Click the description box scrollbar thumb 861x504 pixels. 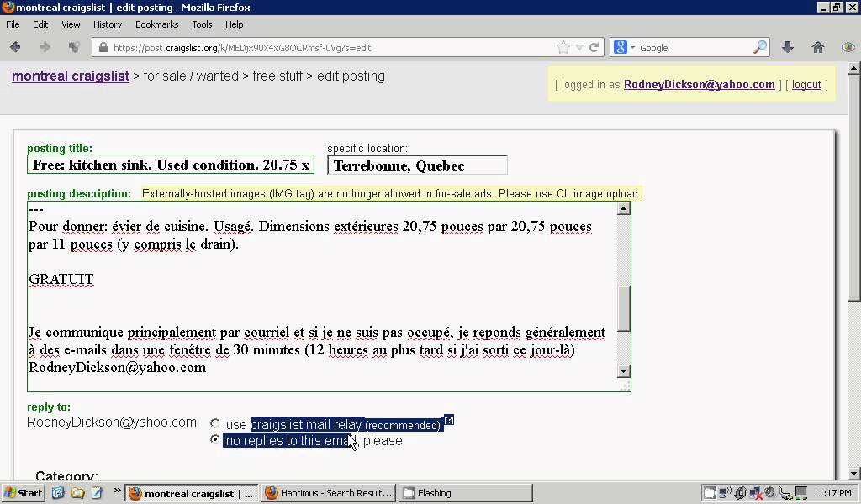point(624,309)
